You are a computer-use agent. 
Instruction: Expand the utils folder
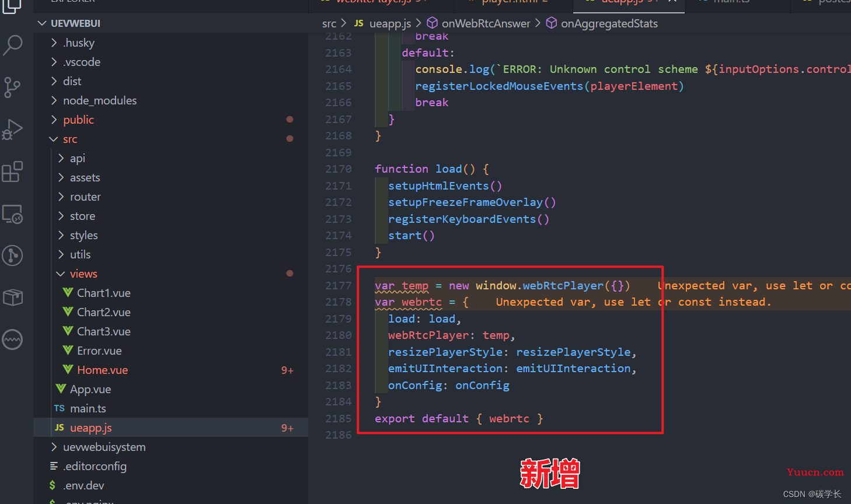(61, 254)
